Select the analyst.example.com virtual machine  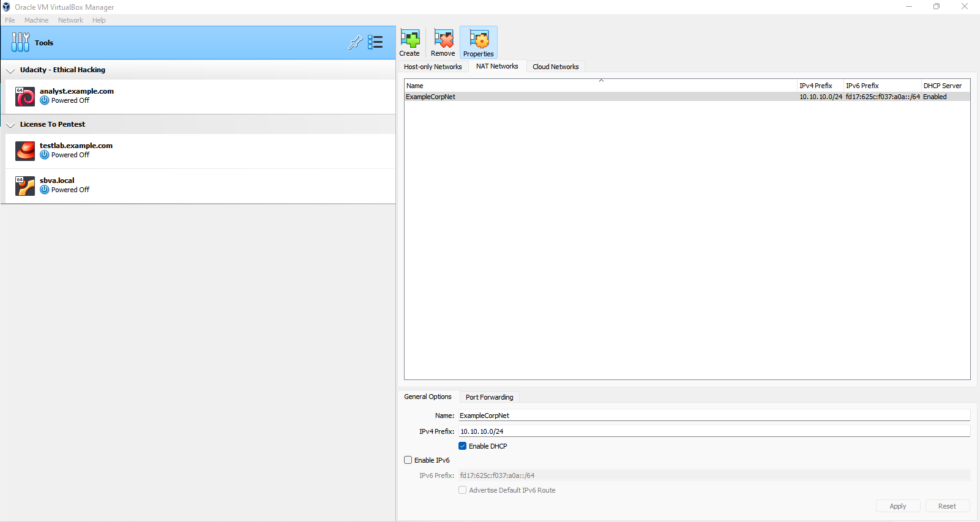pyautogui.click(x=200, y=97)
